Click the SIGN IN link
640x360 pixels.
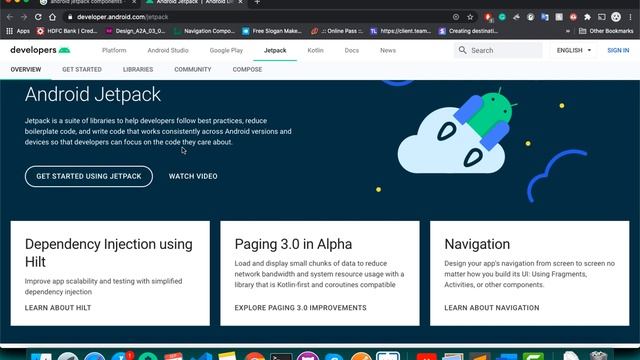(x=618, y=50)
